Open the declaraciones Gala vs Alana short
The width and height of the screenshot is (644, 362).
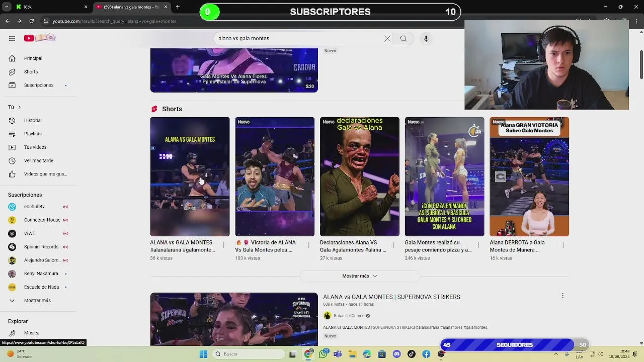click(x=360, y=176)
